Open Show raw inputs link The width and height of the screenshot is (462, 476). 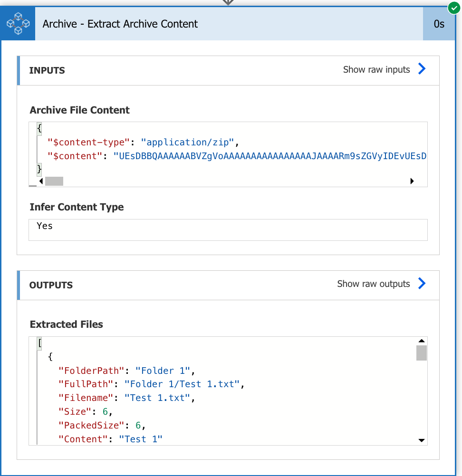pyautogui.click(x=376, y=69)
